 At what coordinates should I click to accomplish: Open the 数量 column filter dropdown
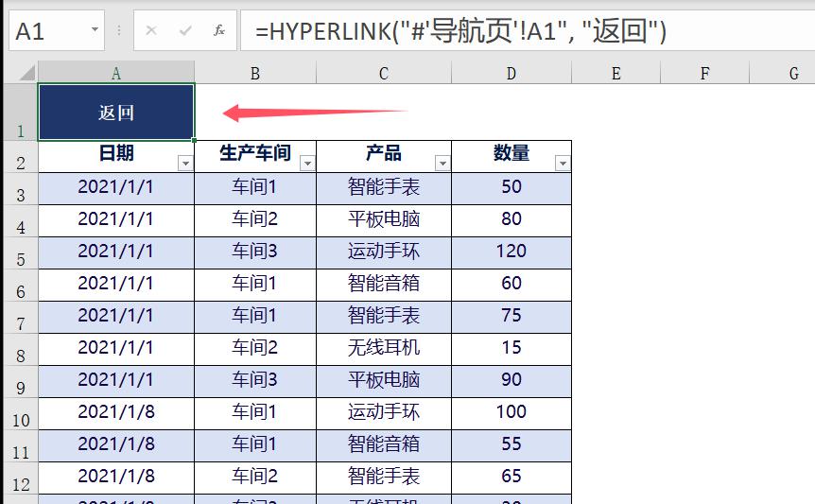(563, 164)
